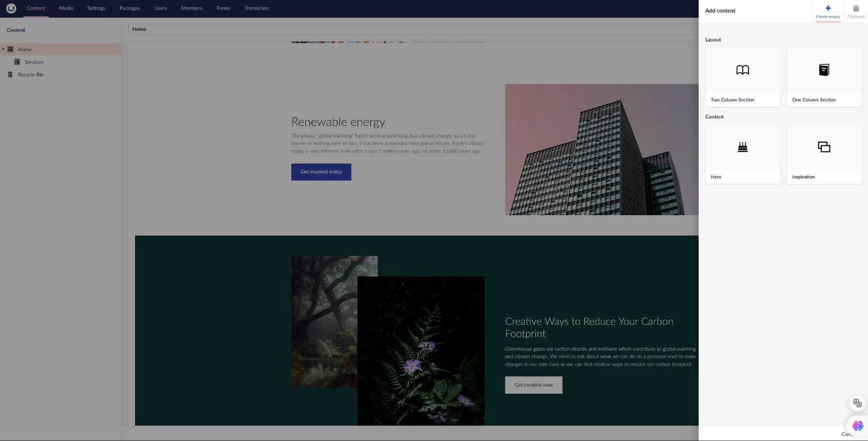Select the Two Column Section layout icon

click(742, 70)
